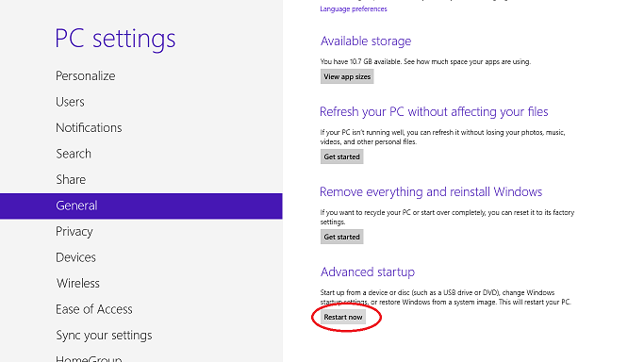Click the Available storage heading
644x362 pixels.
coord(366,41)
